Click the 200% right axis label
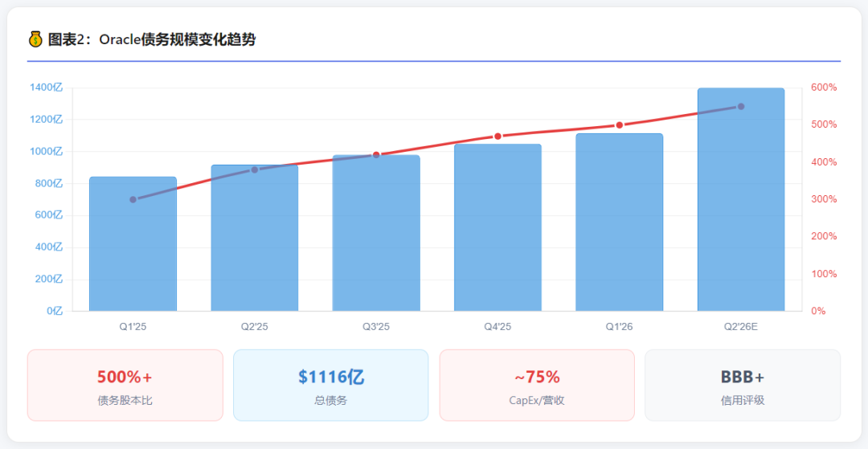 [x=824, y=236]
